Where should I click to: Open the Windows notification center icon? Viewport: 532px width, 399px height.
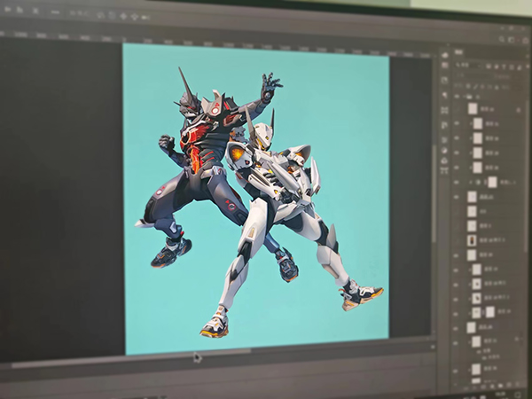click(520, 395)
